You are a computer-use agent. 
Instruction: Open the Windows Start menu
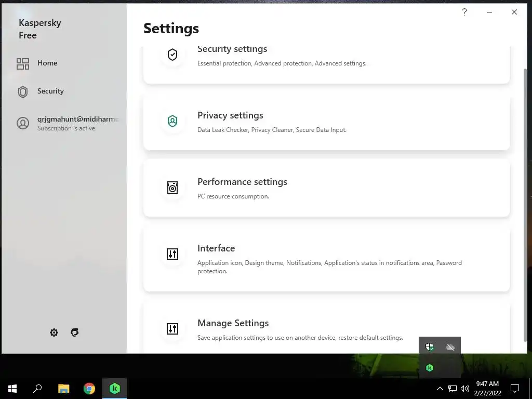12,389
